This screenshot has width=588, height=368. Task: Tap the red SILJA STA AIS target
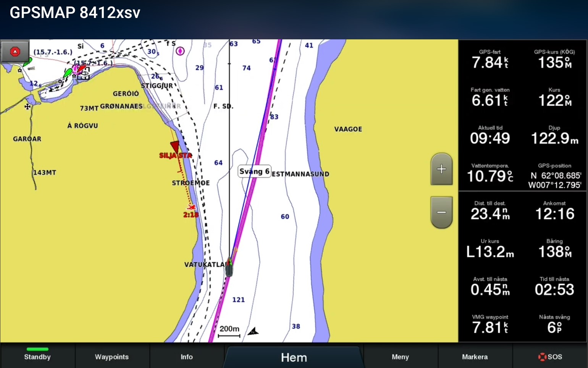tap(175, 147)
